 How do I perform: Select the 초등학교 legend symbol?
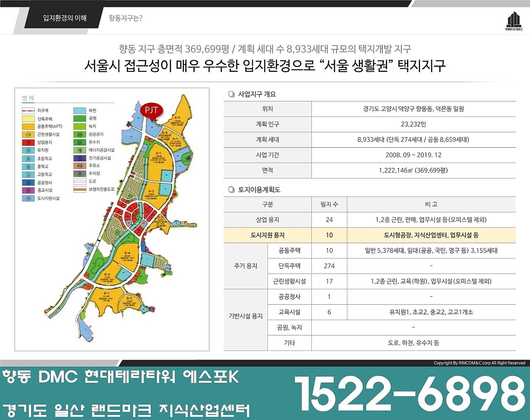(28, 158)
